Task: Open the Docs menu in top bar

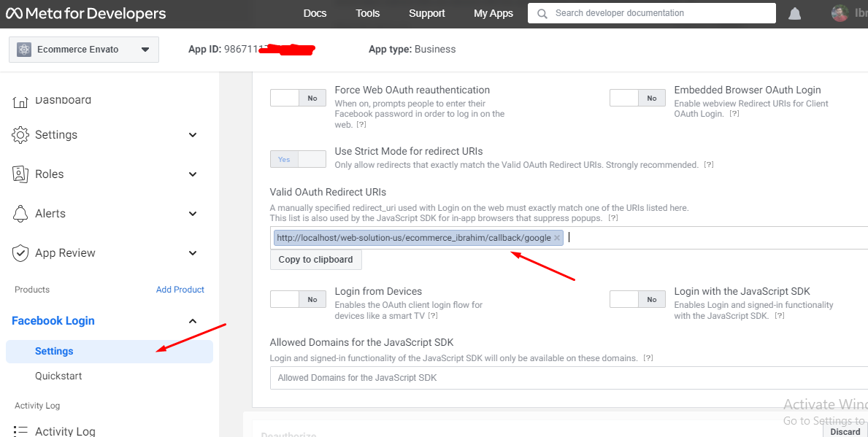Action: coord(315,13)
